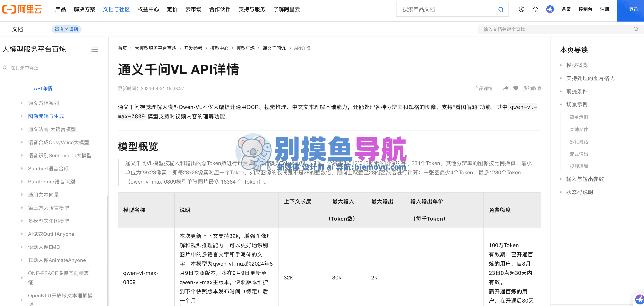Open the 权益中心 menu
The image size is (644, 306).
click(148, 9)
